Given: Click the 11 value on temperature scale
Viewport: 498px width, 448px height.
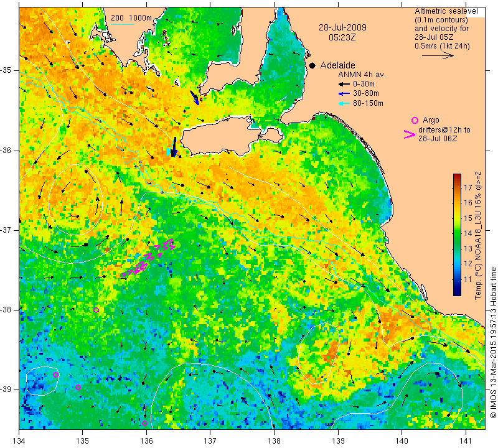Looking at the screenshot, I should point(468,279).
